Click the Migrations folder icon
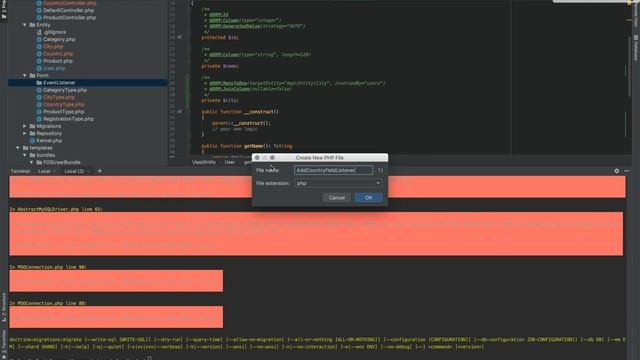 point(32,126)
